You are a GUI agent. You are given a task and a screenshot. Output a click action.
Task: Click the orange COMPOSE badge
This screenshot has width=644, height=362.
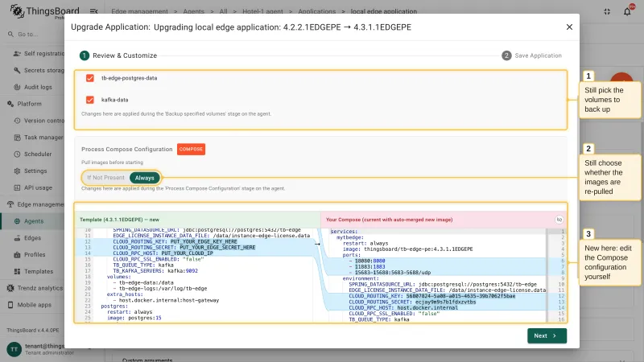pyautogui.click(x=191, y=149)
